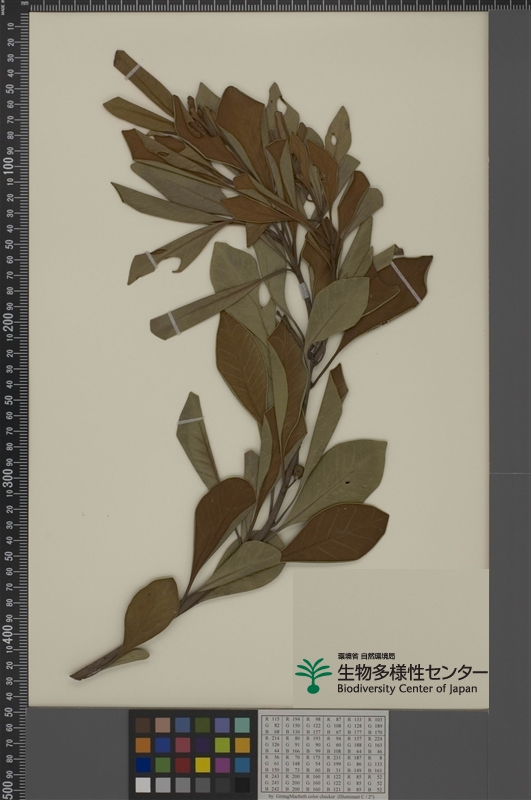Click the GretagMacbeth color checker caption
531x800 pixels.
click(323, 796)
